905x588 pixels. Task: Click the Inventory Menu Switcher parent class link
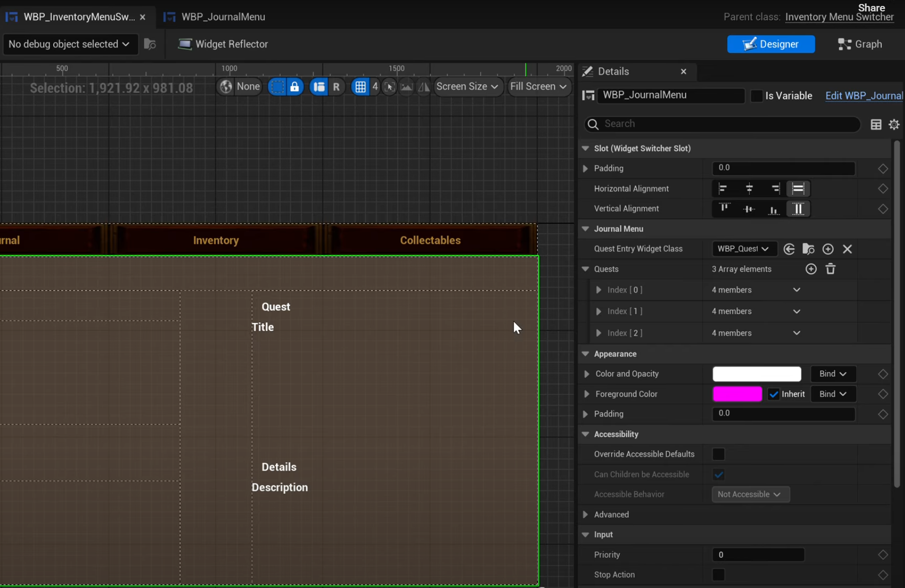click(839, 17)
